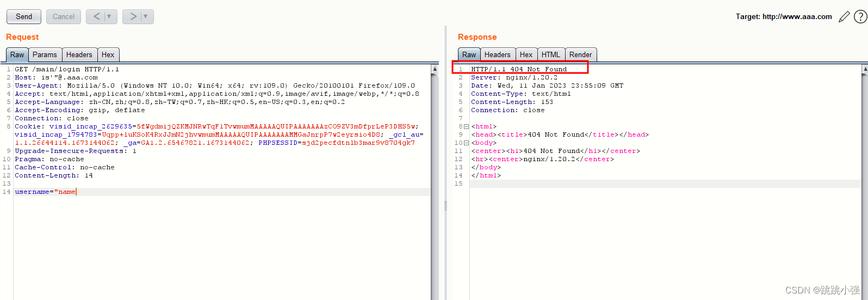Viewport: 868px width, 300px height.
Task: Click the 'Upgrade-Insecure-Requests: 1' line
Action: coord(76,151)
